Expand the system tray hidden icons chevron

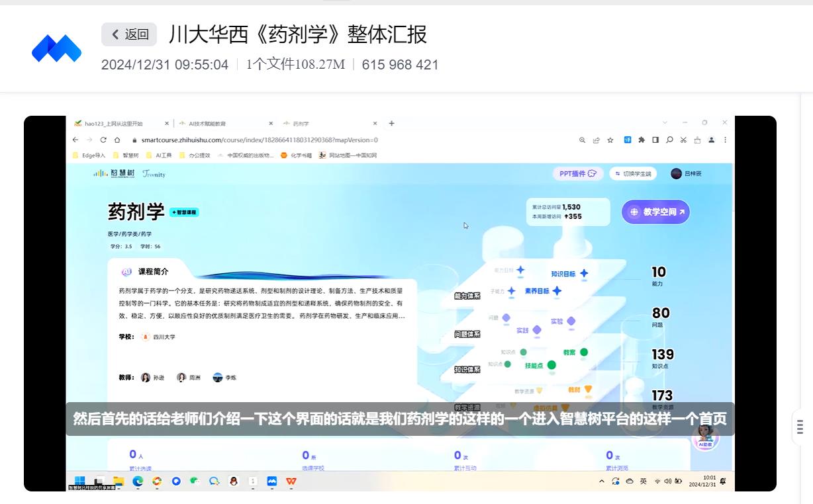click(601, 482)
